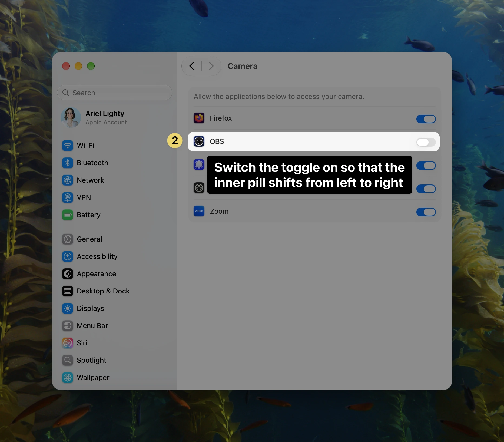Click the Displays sun icon
This screenshot has height=442, width=504.
68,308
